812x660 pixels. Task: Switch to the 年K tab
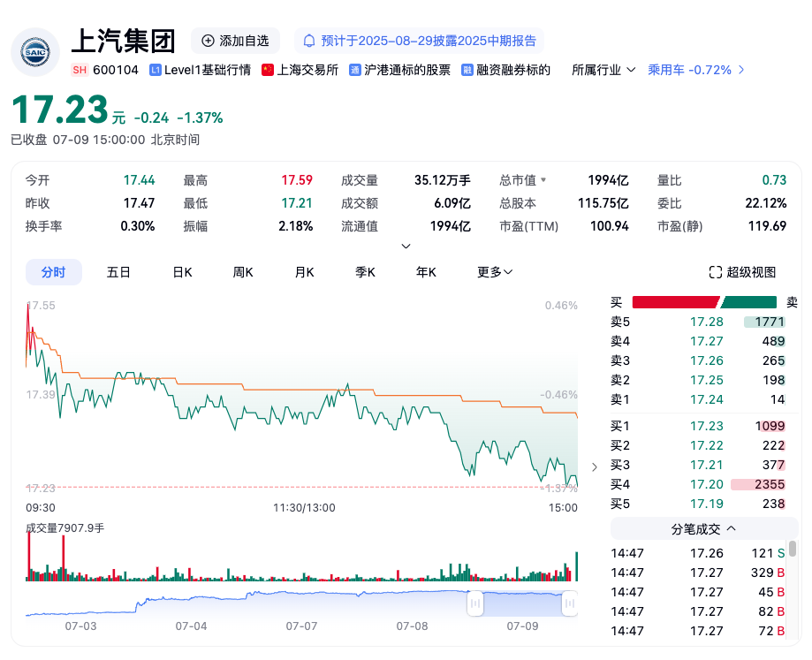426,272
